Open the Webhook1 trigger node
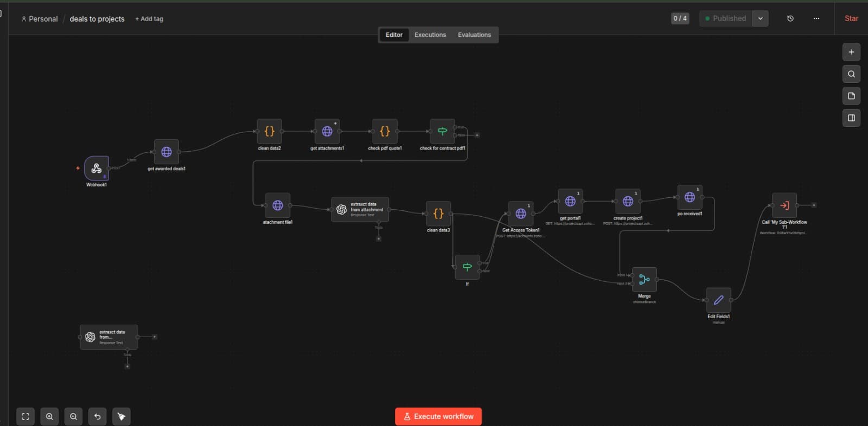 pyautogui.click(x=97, y=168)
